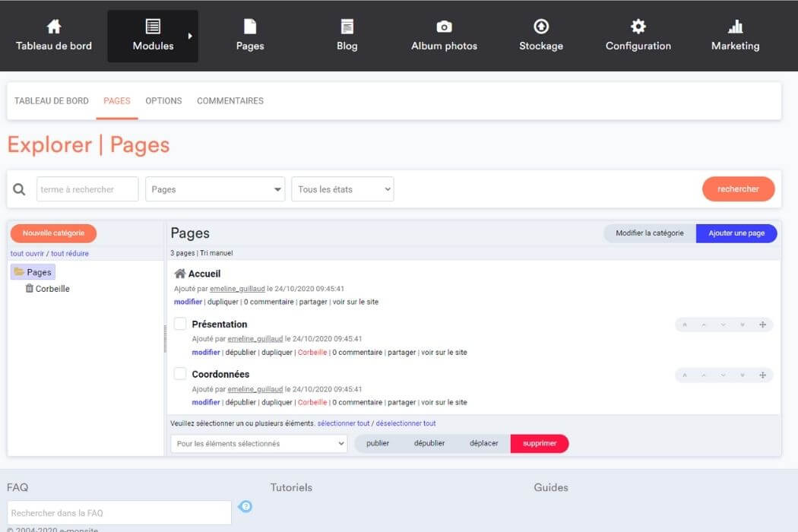This screenshot has width=798, height=532.
Task: Click the terme à rechercher input field
Action: pos(87,188)
